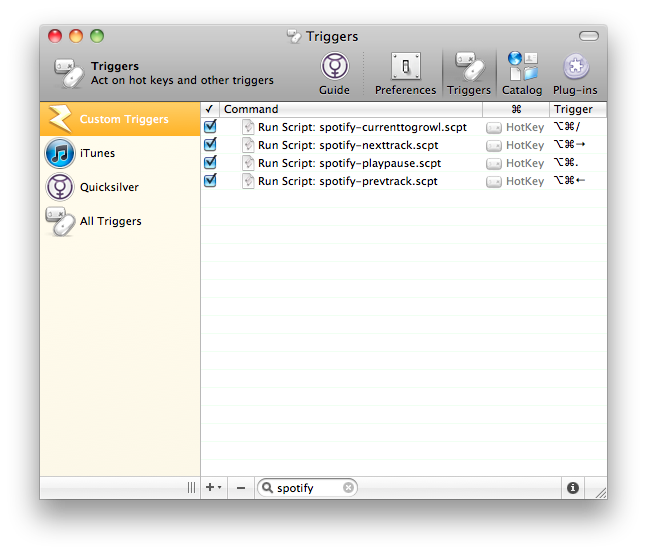The height and width of the screenshot is (554, 647).
Task: Select iTunes trigger group
Action: click(120, 153)
